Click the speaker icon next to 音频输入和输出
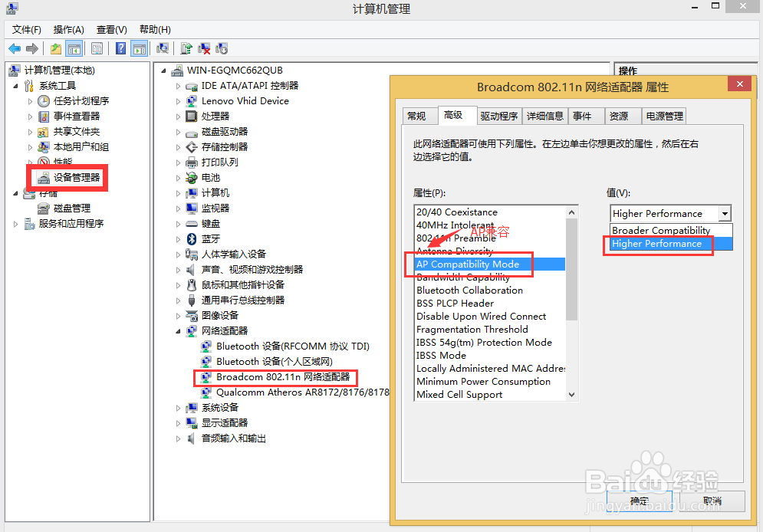Image resolution: width=763 pixels, height=532 pixels. click(x=192, y=438)
